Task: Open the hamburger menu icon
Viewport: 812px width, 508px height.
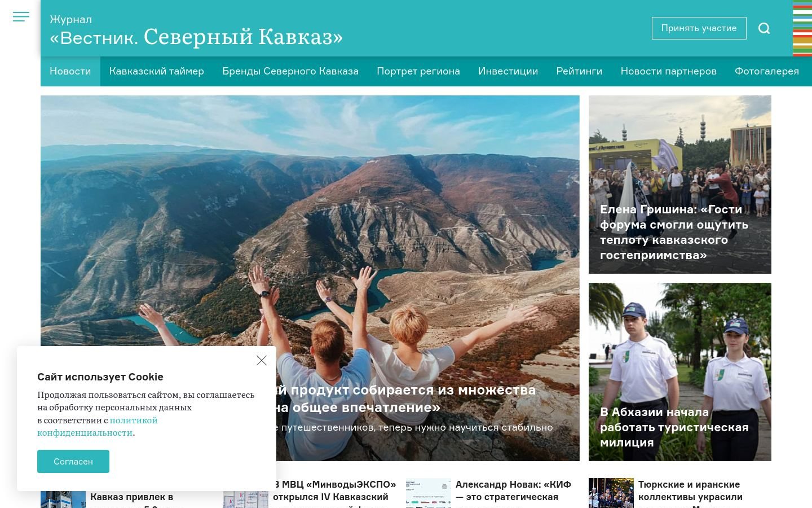Action: 21,17
